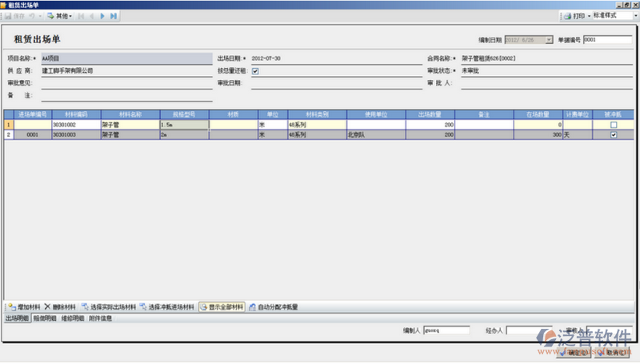This screenshot has height=364, width=640.
Task: Click the 出场日期 field 2012-07-30
Action: point(336,58)
